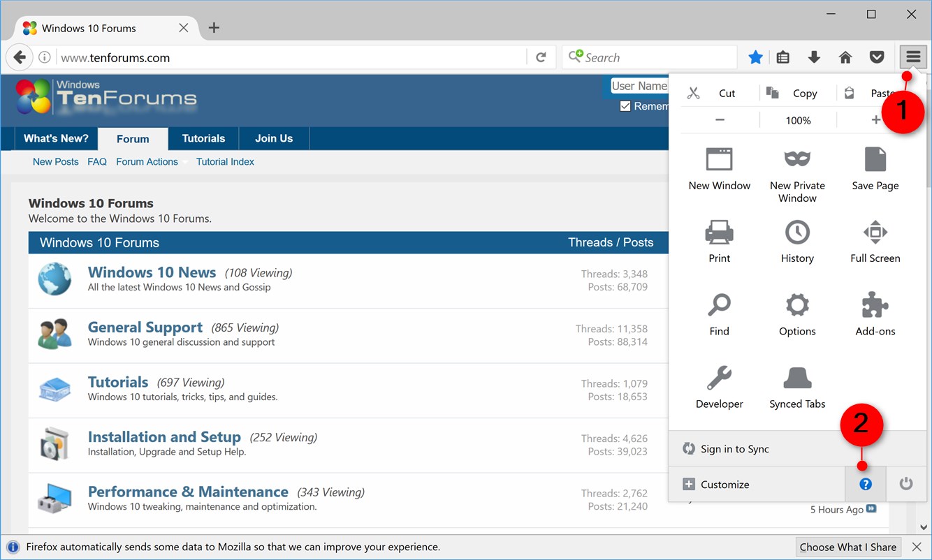Zoom out with the minus button
932x560 pixels.
click(720, 120)
